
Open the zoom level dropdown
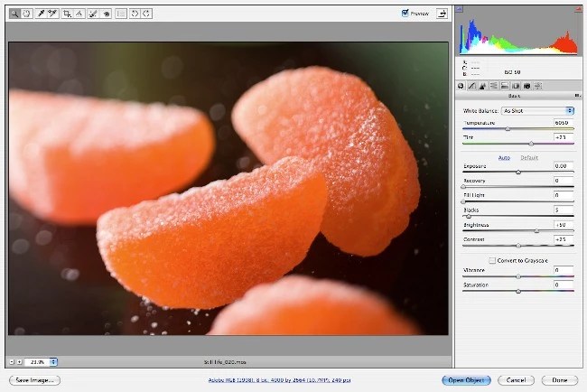[53, 361]
